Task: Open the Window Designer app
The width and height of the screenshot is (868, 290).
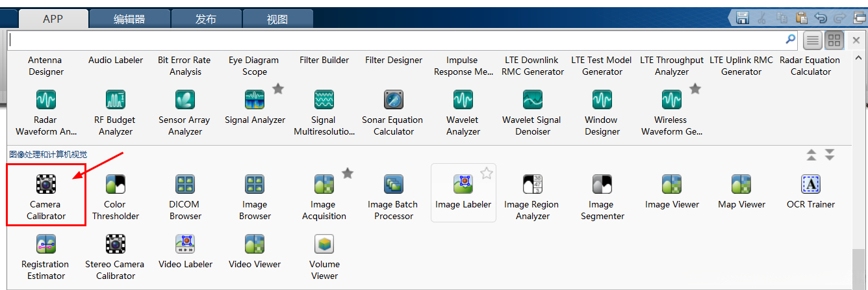Action: pos(602,112)
